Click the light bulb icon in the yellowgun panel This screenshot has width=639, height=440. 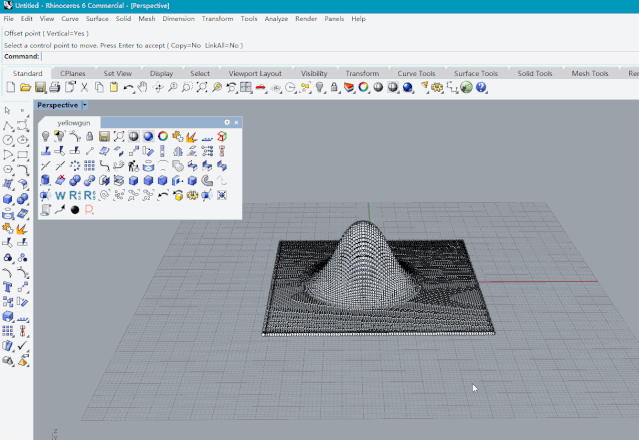pyautogui.click(x=46, y=136)
